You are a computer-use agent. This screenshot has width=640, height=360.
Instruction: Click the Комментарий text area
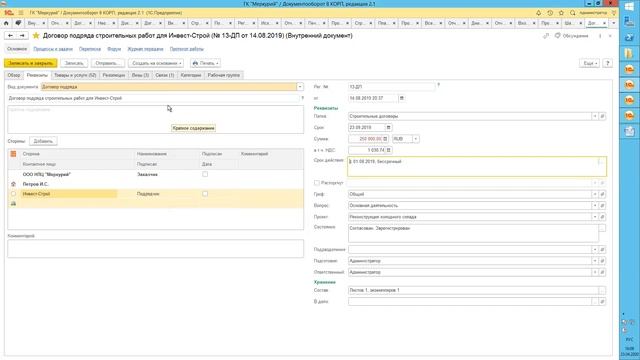[156, 249]
